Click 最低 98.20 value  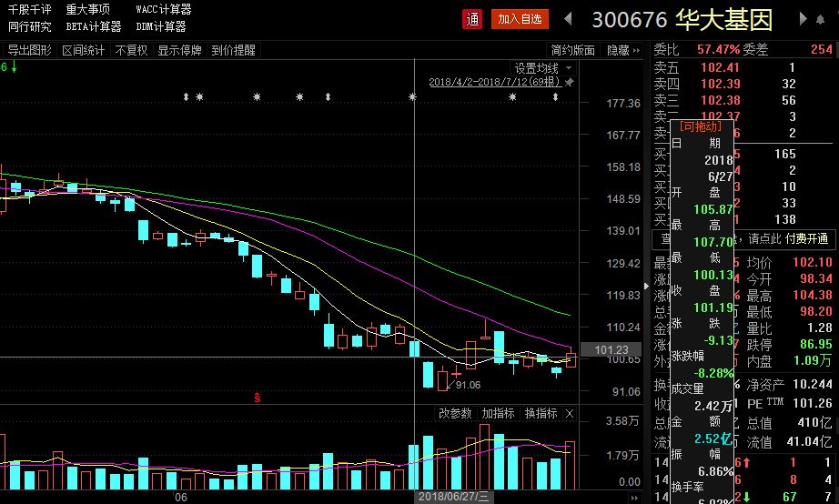tap(816, 311)
